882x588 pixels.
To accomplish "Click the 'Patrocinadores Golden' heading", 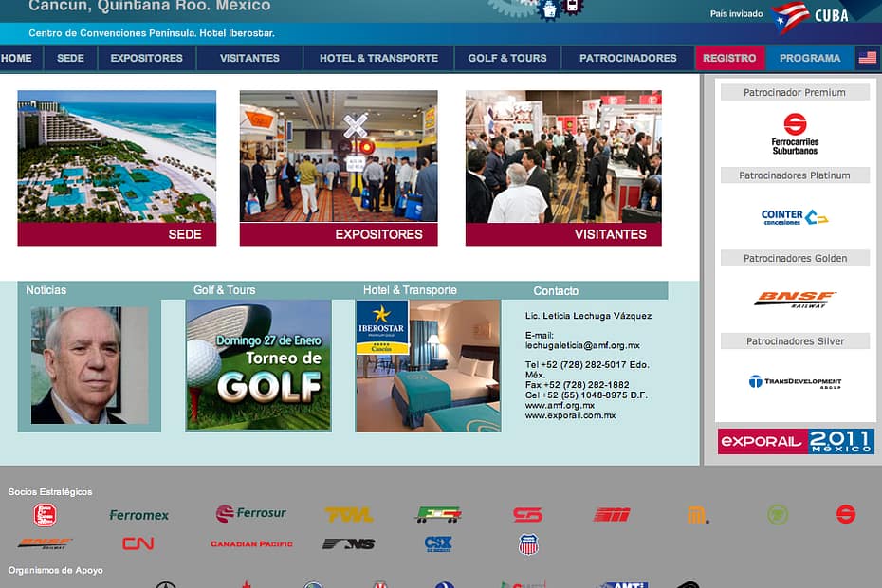I will (795, 258).
